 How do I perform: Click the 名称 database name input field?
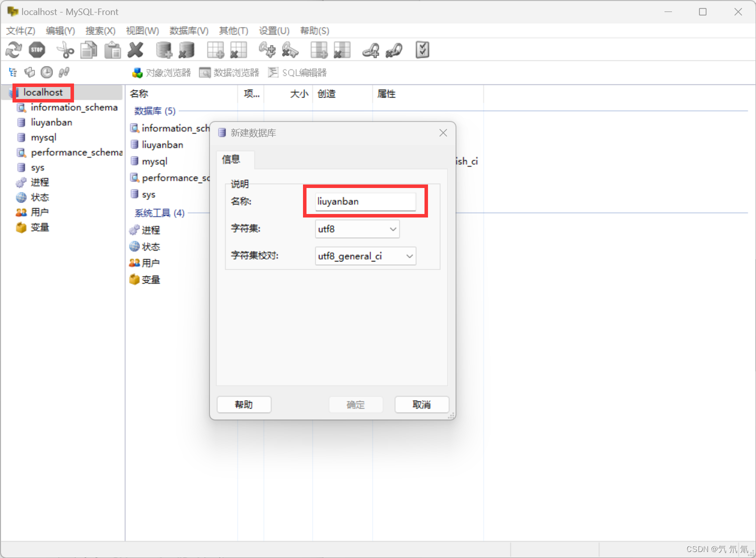[365, 201]
